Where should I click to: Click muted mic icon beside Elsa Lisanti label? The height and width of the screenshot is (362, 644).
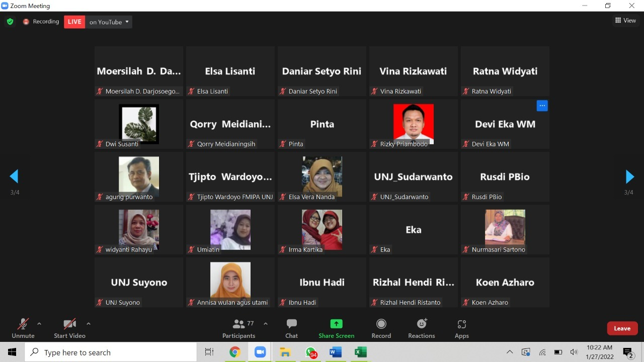click(191, 91)
